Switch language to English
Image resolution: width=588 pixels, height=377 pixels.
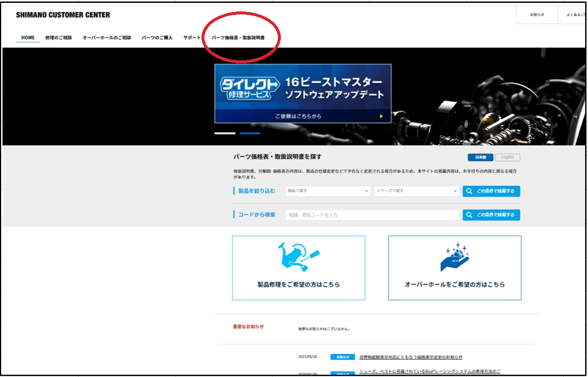tap(508, 157)
